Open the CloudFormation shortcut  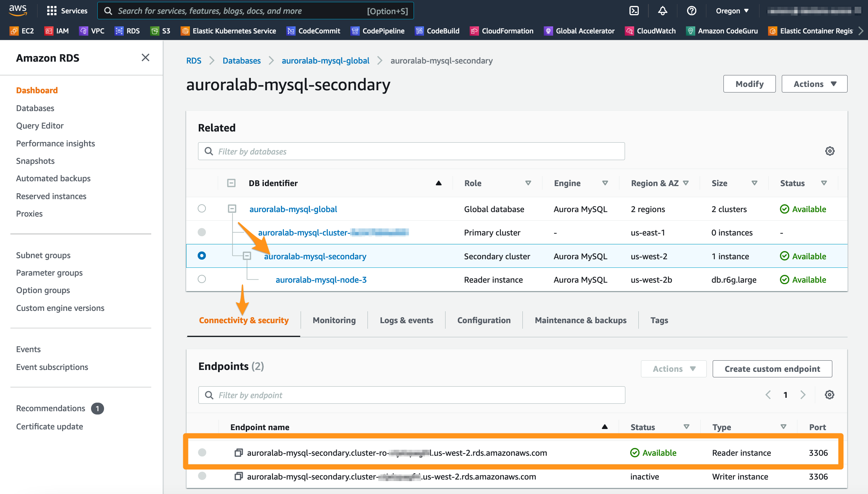(x=502, y=31)
